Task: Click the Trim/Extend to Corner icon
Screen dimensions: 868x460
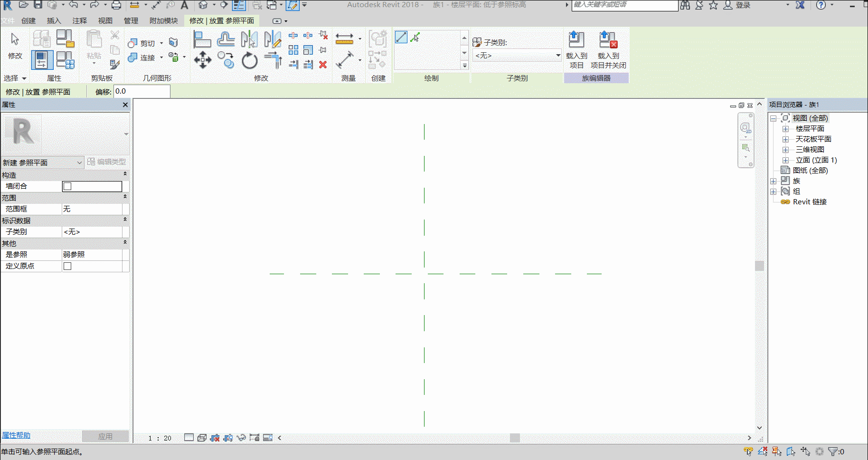Action: tap(273, 60)
